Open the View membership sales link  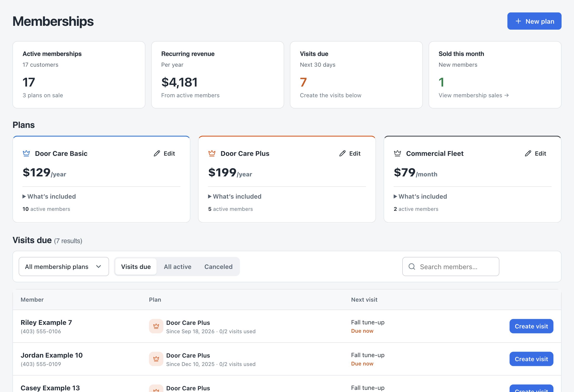point(474,95)
